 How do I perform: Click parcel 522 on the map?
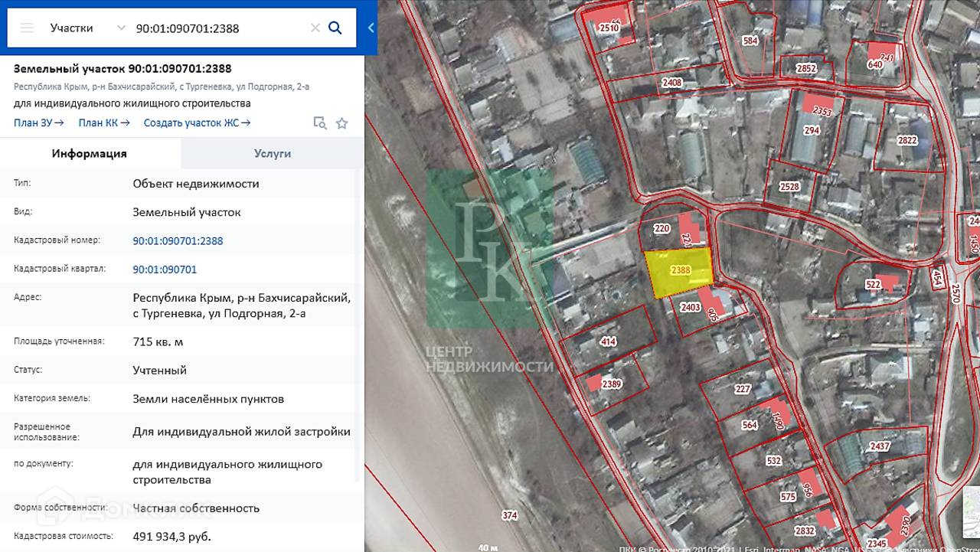(873, 285)
